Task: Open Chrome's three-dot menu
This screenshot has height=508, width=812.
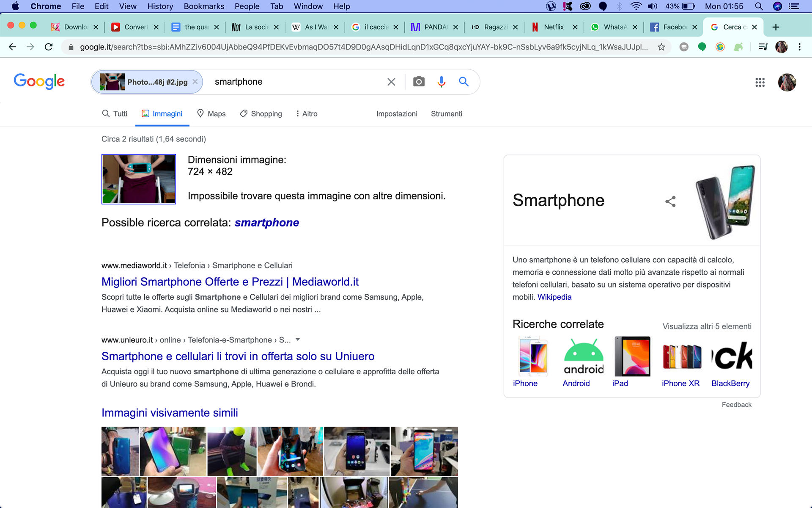Action: point(799,47)
